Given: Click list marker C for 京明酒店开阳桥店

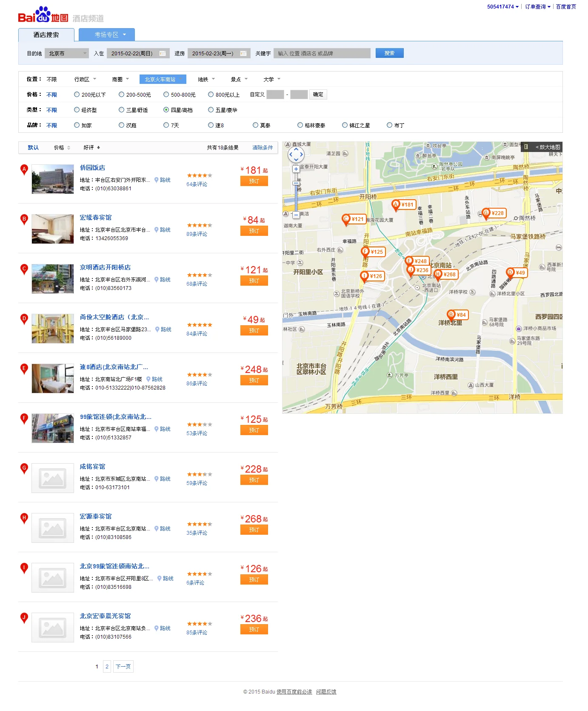Looking at the screenshot, I should 24,269.
